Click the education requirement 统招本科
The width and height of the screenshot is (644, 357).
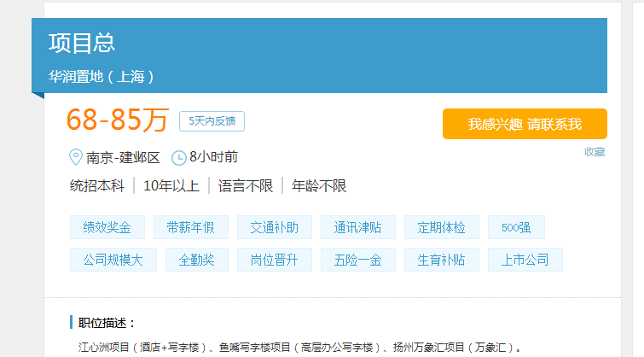pyautogui.click(x=97, y=186)
